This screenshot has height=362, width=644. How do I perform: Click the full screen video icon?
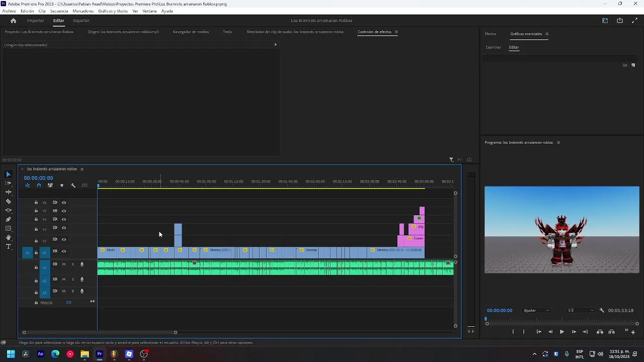coord(634,21)
